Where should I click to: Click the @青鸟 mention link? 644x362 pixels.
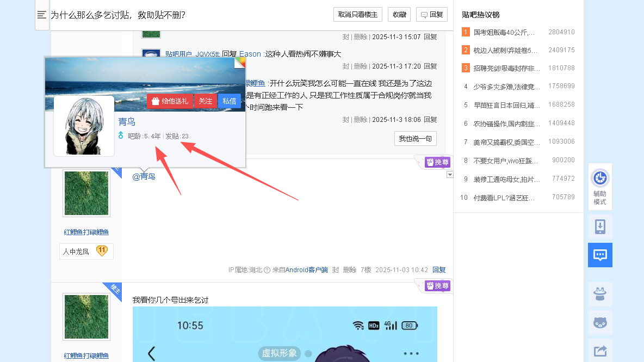(x=144, y=176)
